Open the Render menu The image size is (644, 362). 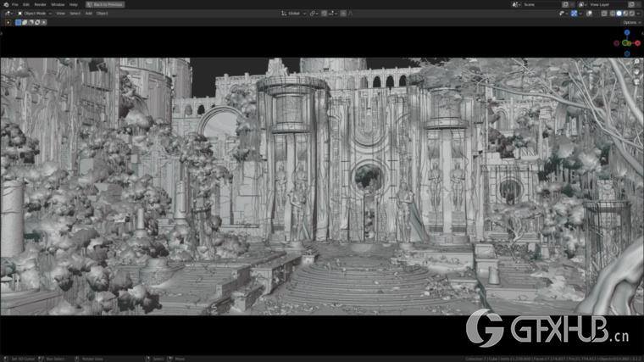pyautogui.click(x=41, y=4)
